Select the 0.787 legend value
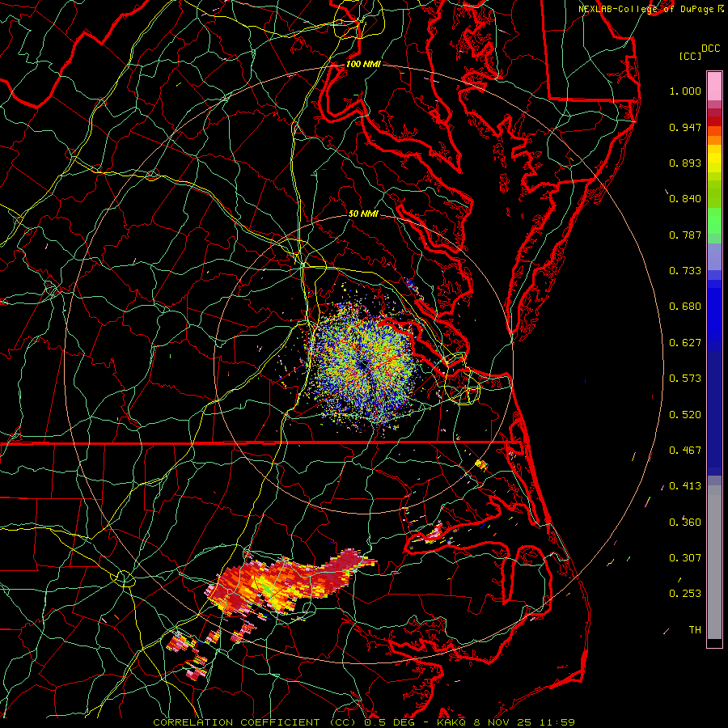728x728 pixels. tap(685, 235)
